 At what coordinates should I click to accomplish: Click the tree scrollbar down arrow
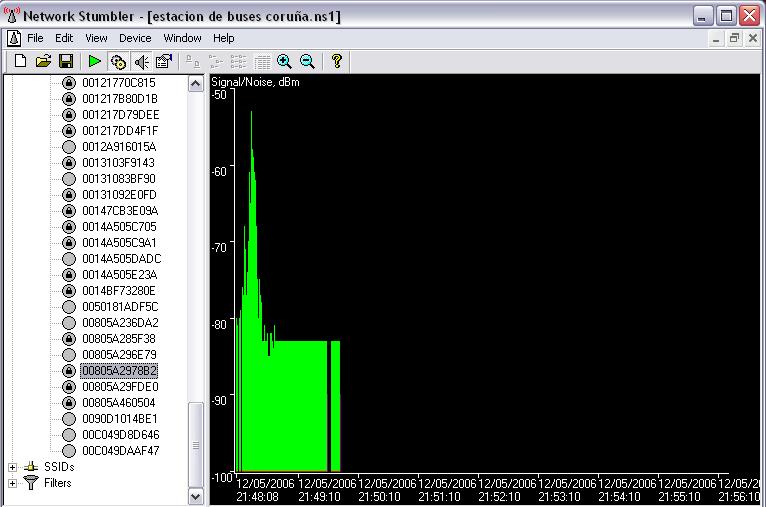tap(195, 497)
